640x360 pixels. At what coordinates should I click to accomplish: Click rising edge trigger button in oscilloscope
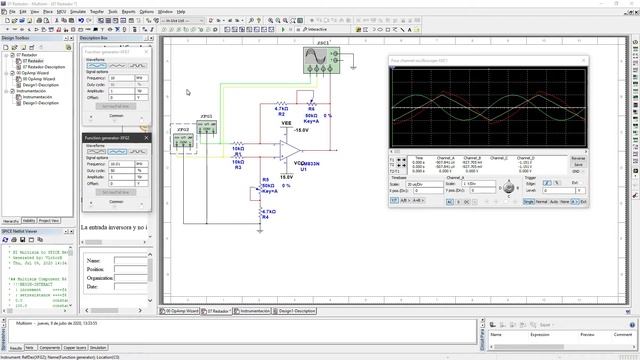[547, 183]
